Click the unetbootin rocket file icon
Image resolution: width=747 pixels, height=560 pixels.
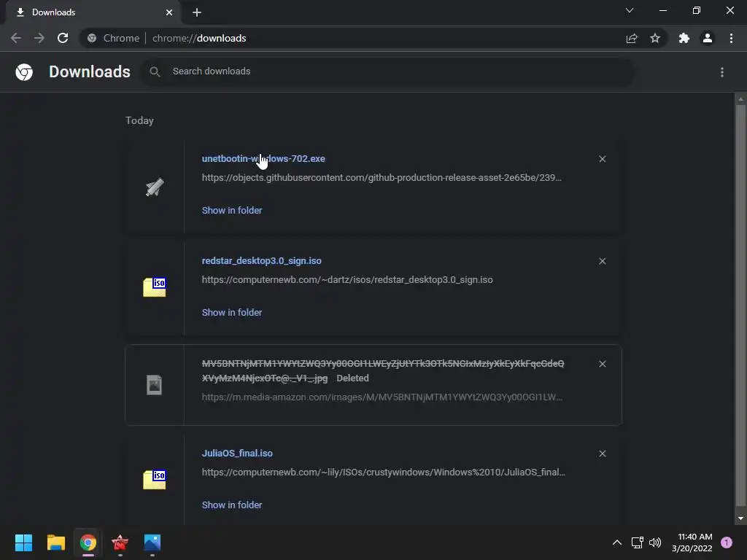click(x=155, y=187)
